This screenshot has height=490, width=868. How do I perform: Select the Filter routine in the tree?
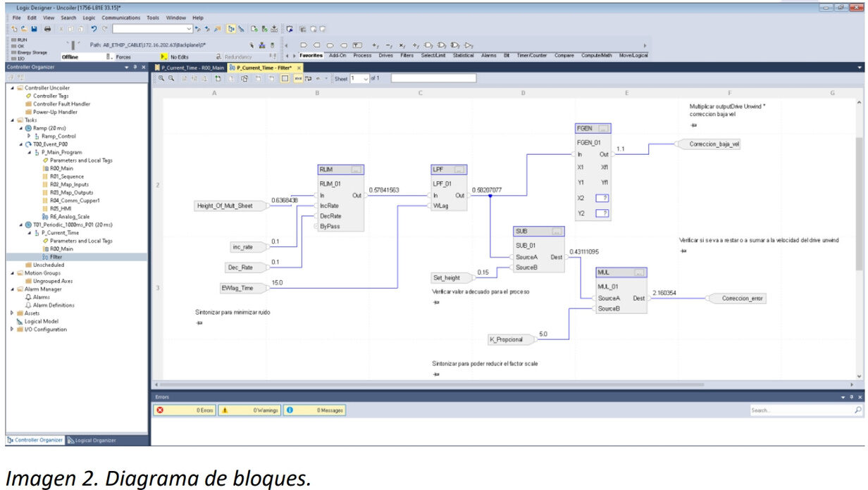pos(56,257)
